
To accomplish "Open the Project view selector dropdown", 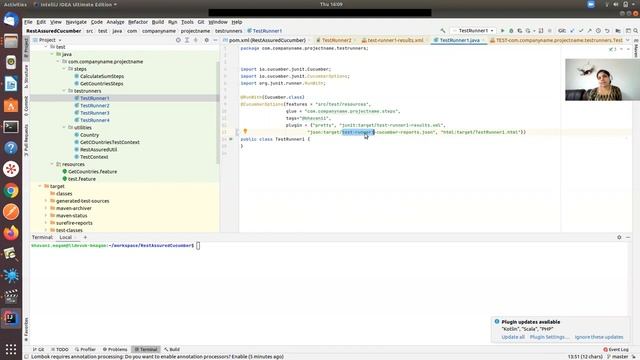I will point(47,40).
